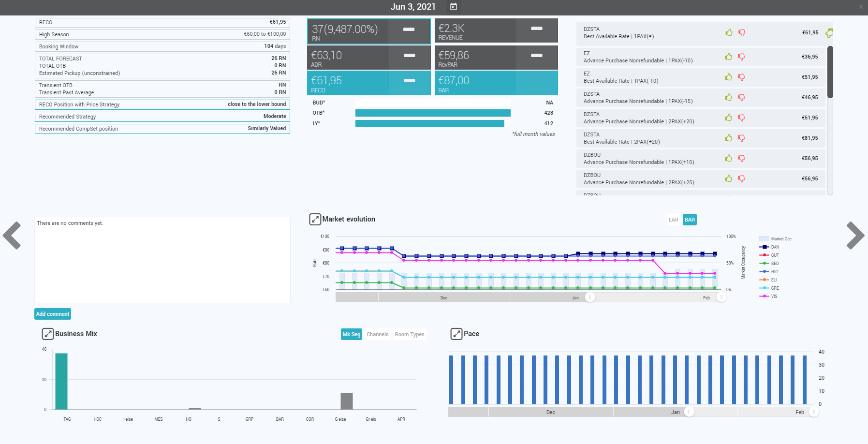Switch Market evolution to BAR

[x=690, y=220]
